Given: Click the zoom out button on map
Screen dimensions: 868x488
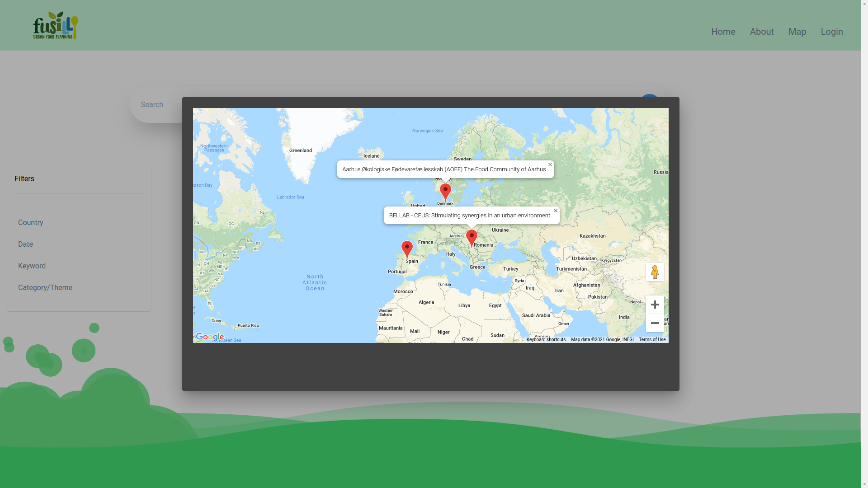Looking at the screenshot, I should coord(655,323).
